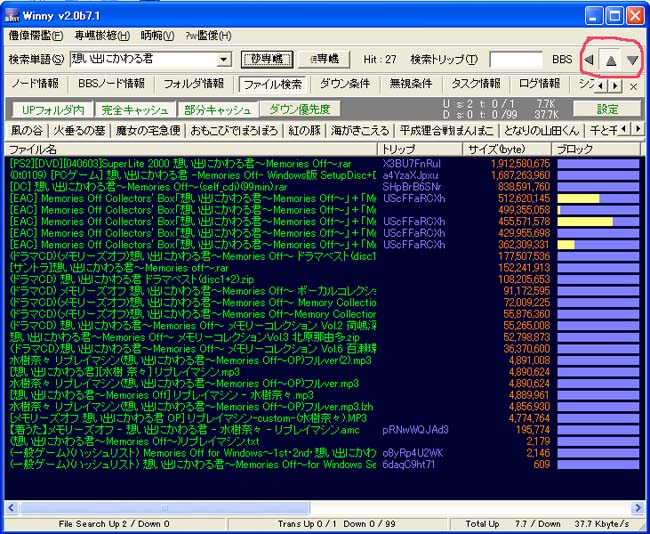Open the ダウン条件 tab
650x534 pixels.
click(345, 84)
